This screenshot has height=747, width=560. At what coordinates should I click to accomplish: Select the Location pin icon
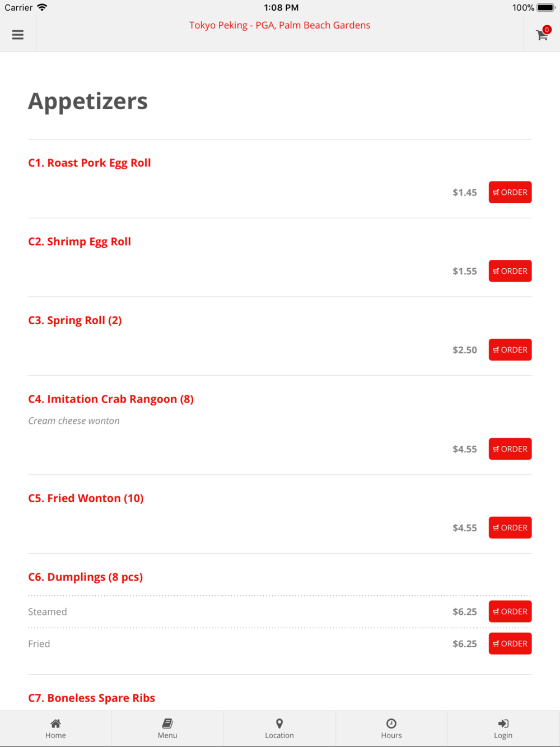(x=279, y=723)
